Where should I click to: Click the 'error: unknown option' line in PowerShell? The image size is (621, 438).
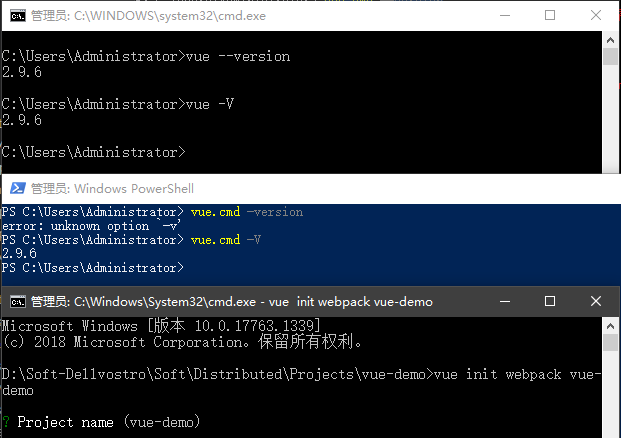pos(91,226)
